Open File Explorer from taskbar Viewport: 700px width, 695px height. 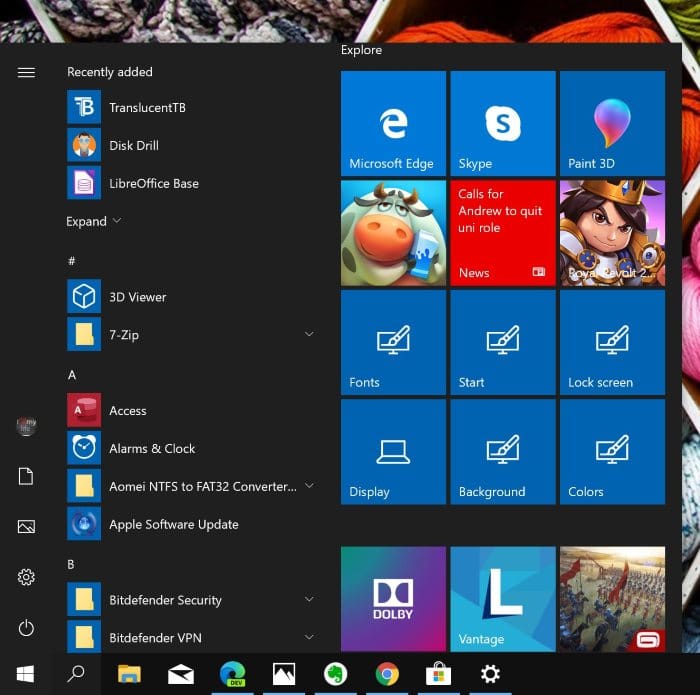129,674
